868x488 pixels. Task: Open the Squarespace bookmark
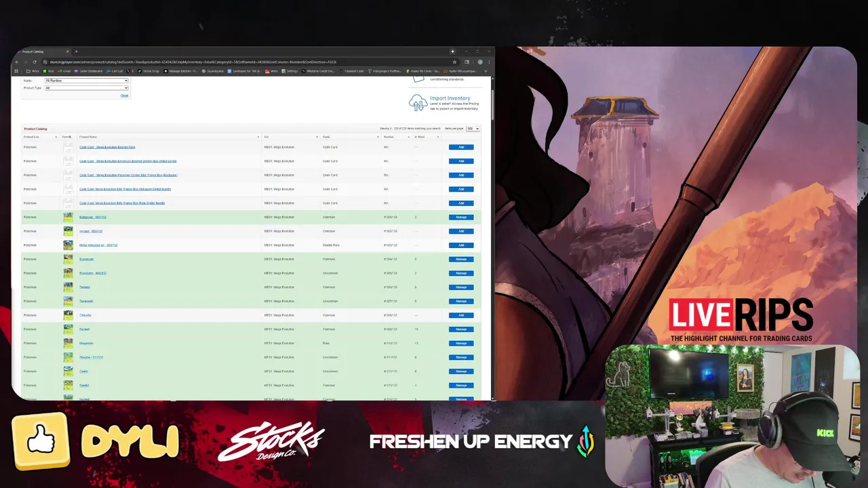(213, 71)
